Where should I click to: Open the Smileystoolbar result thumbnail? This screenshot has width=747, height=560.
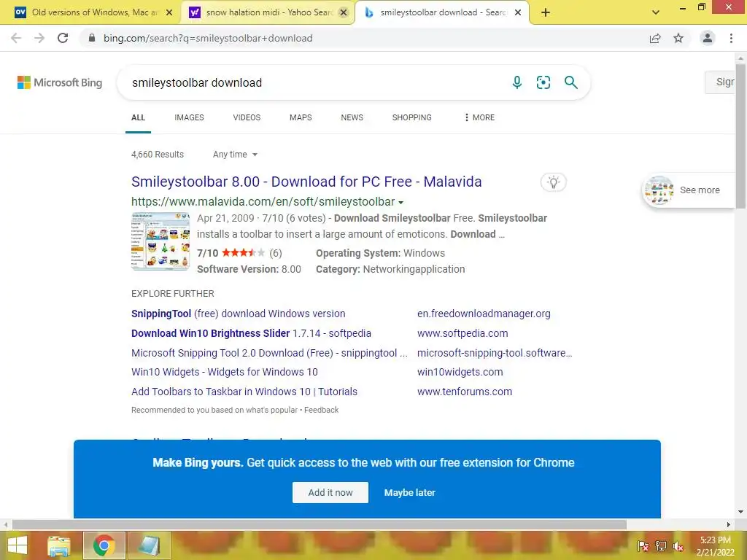point(160,241)
